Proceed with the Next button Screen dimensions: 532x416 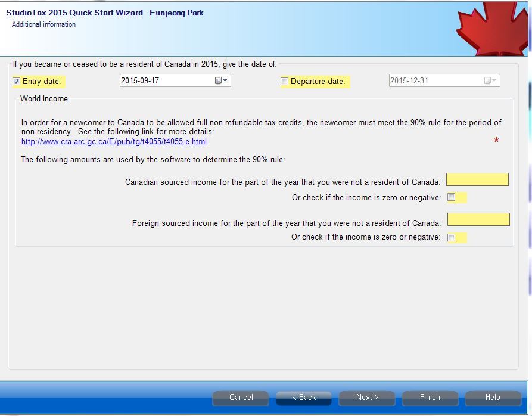pos(367,398)
